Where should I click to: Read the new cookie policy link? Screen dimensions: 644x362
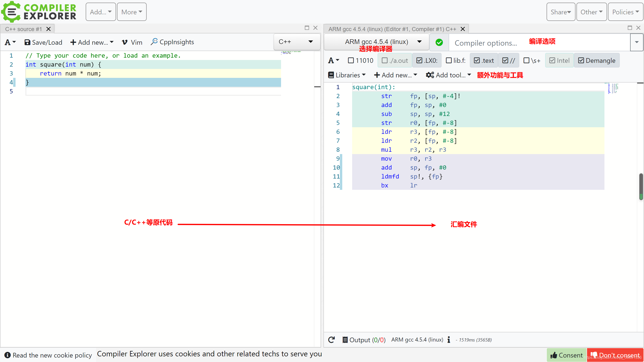pyautogui.click(x=52, y=355)
